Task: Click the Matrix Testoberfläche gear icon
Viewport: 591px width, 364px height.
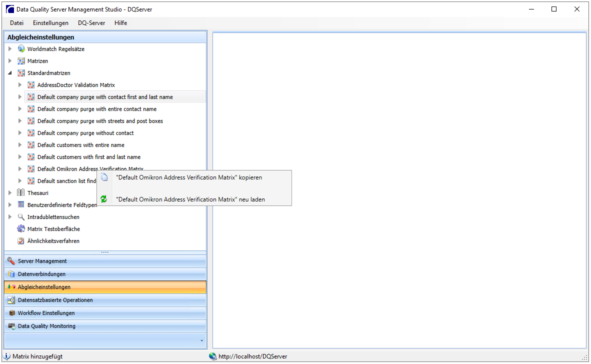Action: click(21, 228)
